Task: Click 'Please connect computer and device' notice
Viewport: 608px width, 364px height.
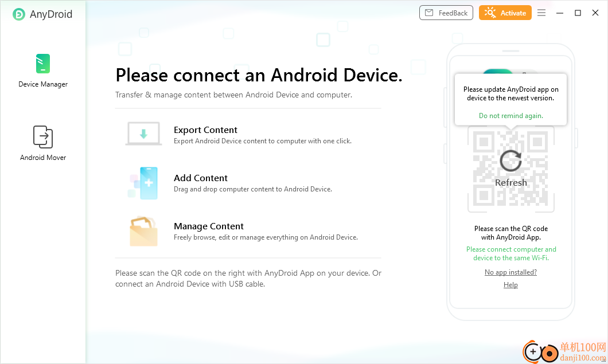Action: pos(511,253)
